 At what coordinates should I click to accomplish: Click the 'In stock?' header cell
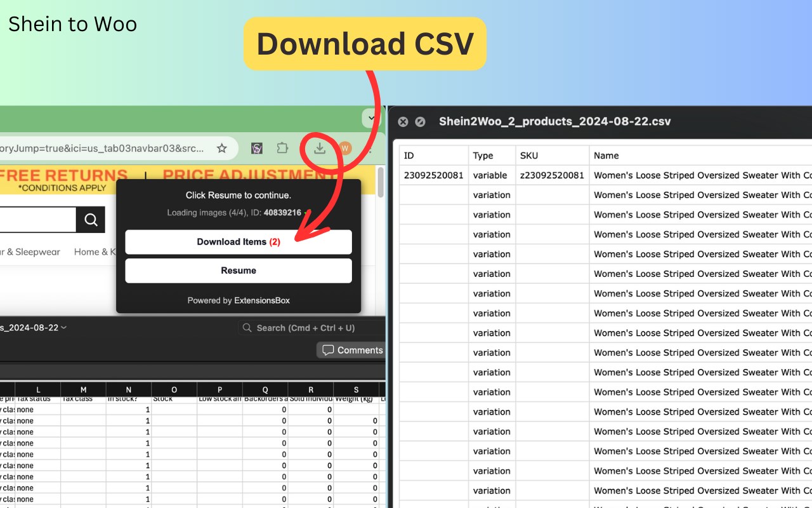point(129,399)
